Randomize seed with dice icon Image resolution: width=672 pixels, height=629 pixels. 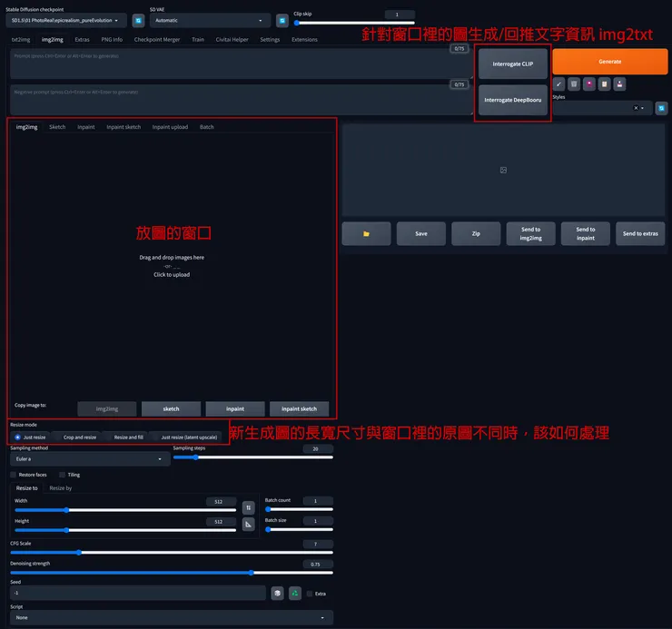coord(277,594)
